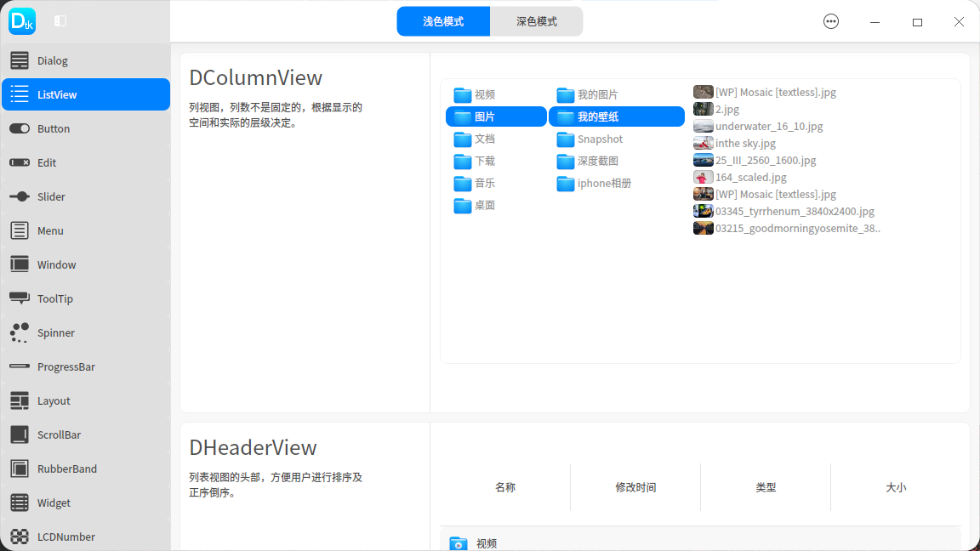
Task: Open the ProgressBar demo from sidebar
Action: pyautogui.click(x=20, y=366)
